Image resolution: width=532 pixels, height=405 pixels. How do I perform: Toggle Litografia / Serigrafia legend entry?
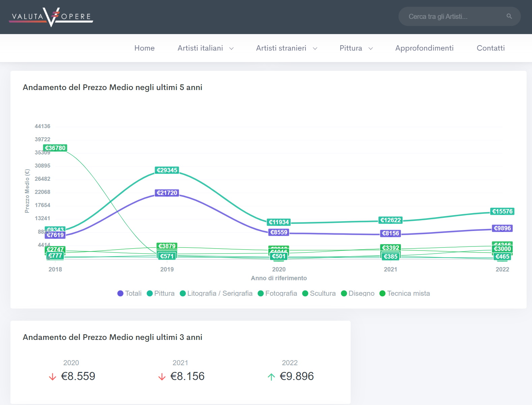216,293
